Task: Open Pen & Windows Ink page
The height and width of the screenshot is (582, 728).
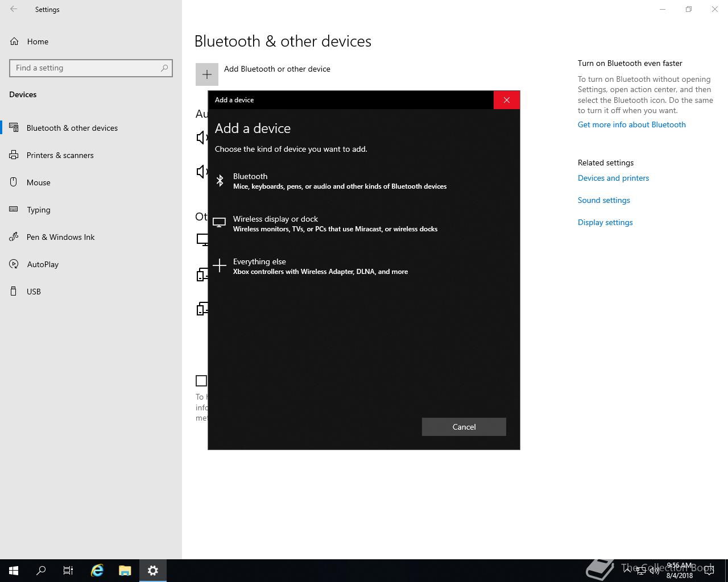Action: 91,237
